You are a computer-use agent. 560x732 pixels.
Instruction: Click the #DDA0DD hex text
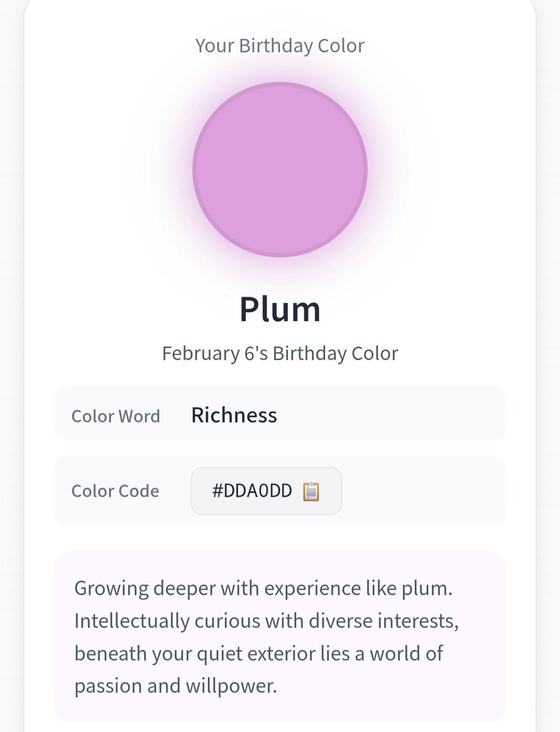[x=252, y=491]
